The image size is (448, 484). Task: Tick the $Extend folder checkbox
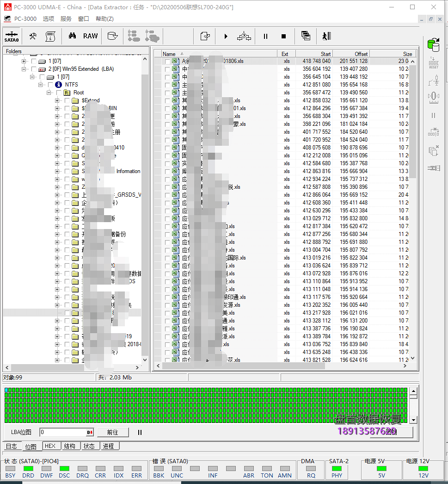click(x=67, y=100)
